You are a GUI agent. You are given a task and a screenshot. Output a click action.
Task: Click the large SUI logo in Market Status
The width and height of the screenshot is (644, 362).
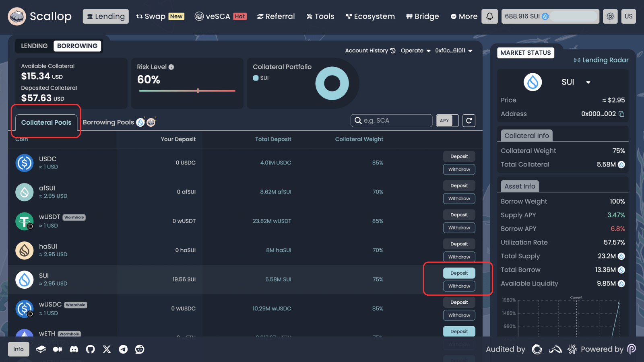click(x=533, y=82)
